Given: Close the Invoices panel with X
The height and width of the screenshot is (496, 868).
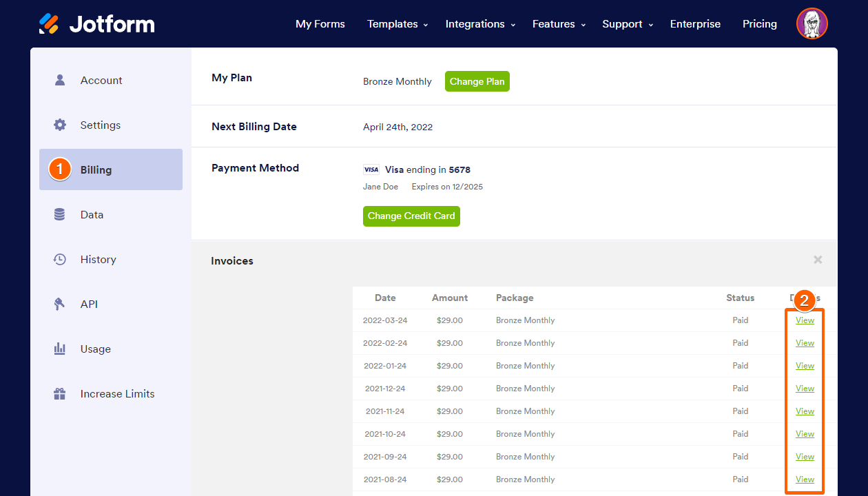Looking at the screenshot, I should [x=818, y=260].
